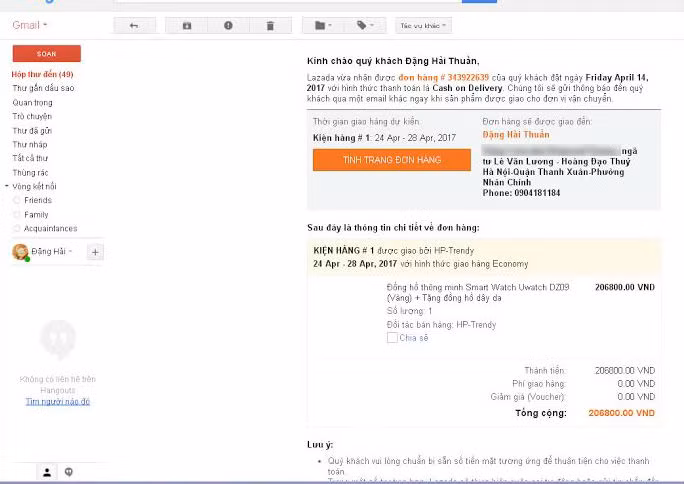Click the Back to inbox arrow icon
684x484 pixels.
(134, 26)
